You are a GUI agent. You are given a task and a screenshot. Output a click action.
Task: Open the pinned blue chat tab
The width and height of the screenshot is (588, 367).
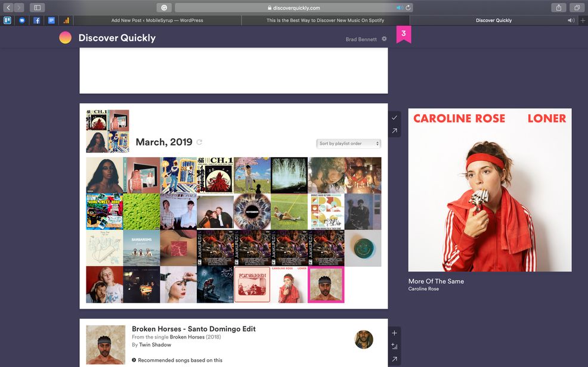click(x=21, y=20)
